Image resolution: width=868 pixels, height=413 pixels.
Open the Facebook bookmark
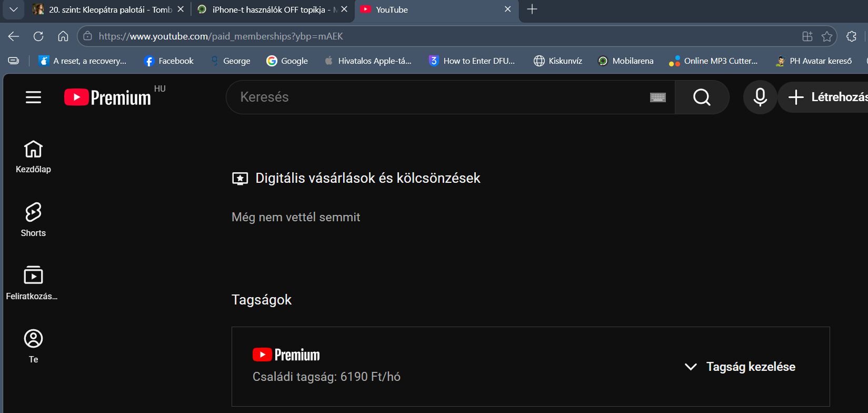point(168,61)
